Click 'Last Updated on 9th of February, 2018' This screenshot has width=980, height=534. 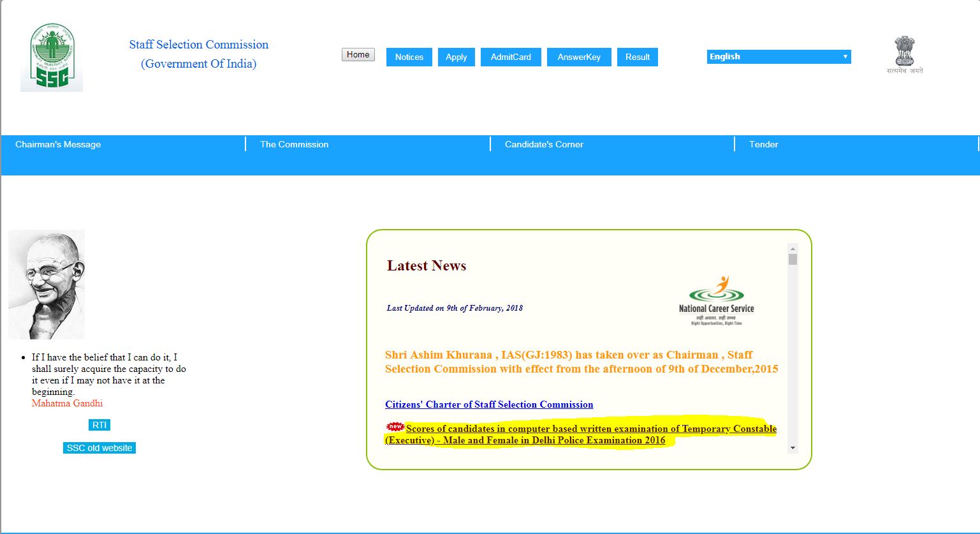pos(455,308)
